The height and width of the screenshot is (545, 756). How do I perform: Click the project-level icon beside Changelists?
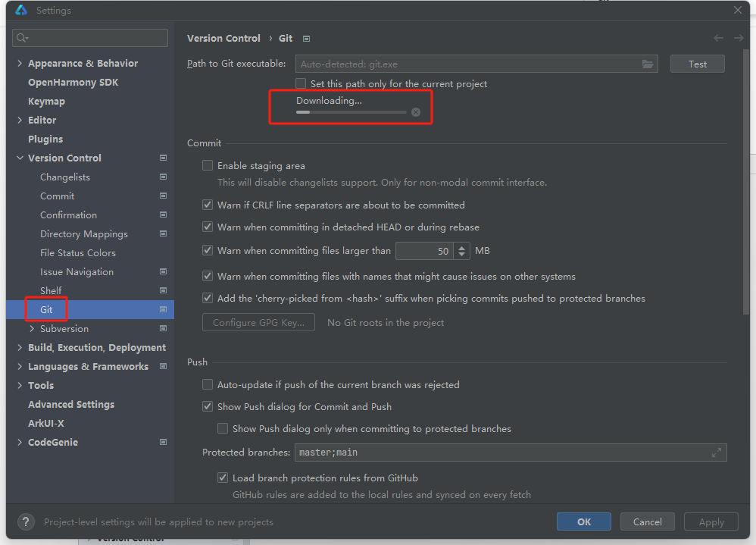tap(163, 177)
